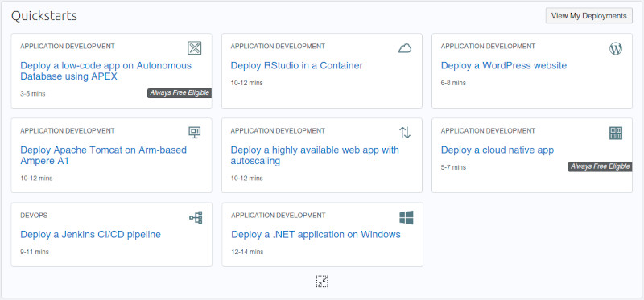This screenshot has height=300, width=644.
Task: Click 10-12 mins under autoscaling web app card
Action: coord(247,179)
